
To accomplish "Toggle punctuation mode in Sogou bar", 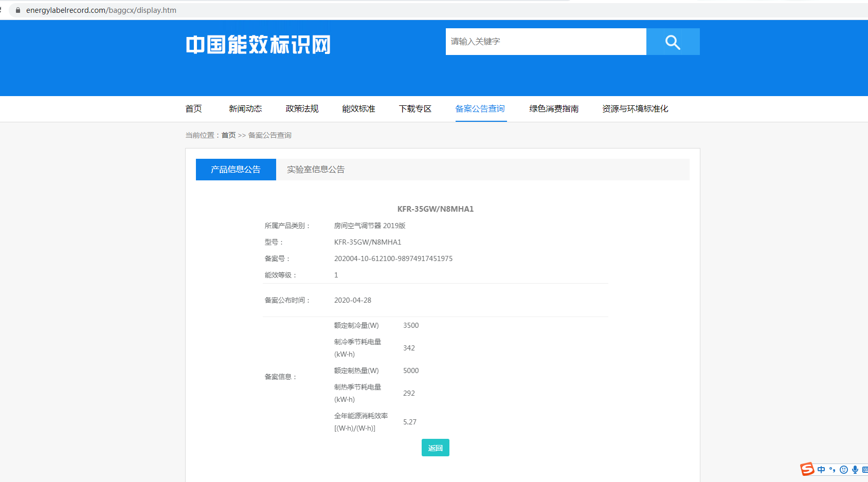I will 833,470.
